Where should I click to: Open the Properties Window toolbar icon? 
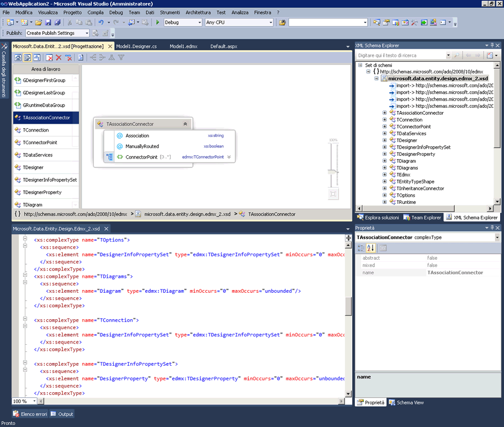pyautogui.click(x=386, y=22)
